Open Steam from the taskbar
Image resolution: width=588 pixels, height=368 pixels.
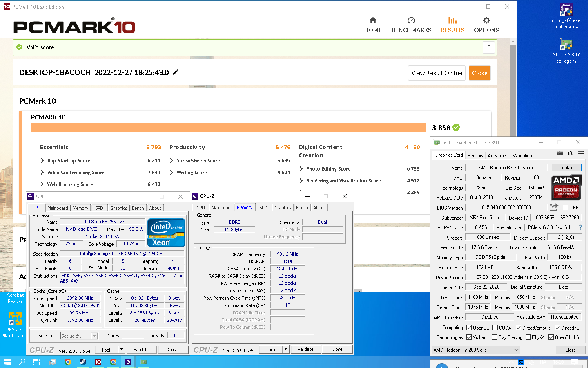(83, 362)
